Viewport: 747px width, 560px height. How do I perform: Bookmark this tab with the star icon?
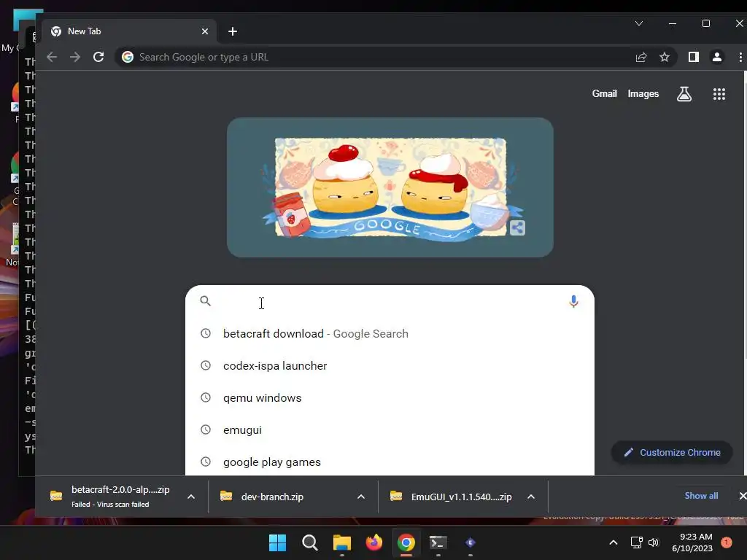[x=665, y=57]
